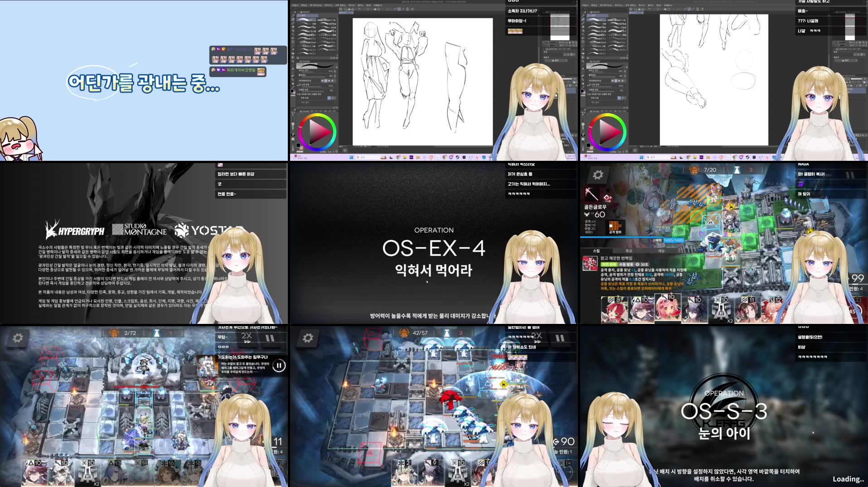Open the 공격 범위 attack range grid
Image resolution: width=868 pixels, height=487 pixels.
pyautogui.click(x=615, y=227)
